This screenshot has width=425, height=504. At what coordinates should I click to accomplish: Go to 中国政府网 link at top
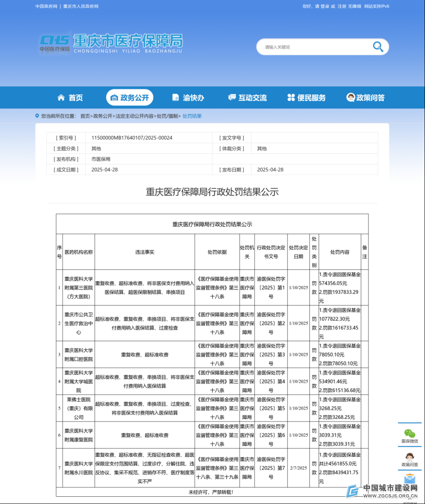(x=46, y=6)
